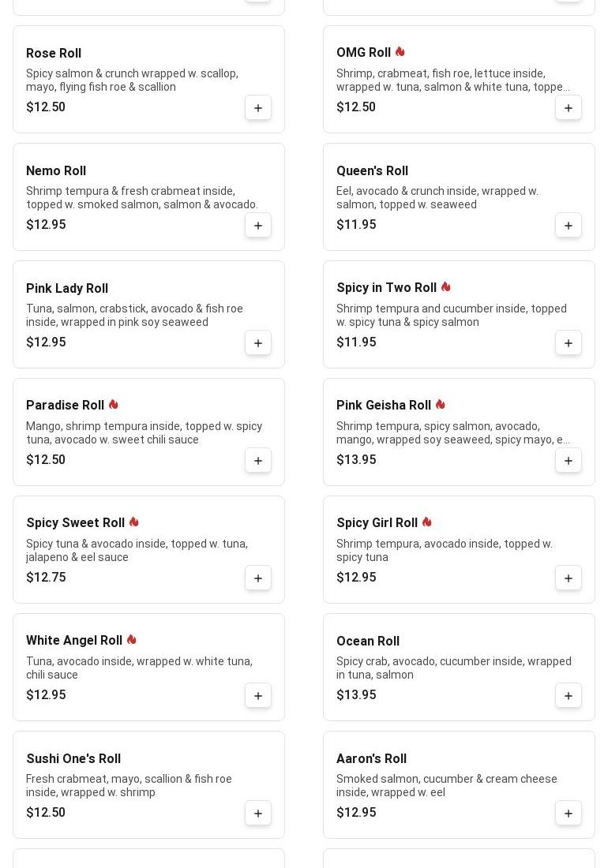Add White Angel Roll to cart
This screenshot has height=868, width=608.
click(x=258, y=695)
